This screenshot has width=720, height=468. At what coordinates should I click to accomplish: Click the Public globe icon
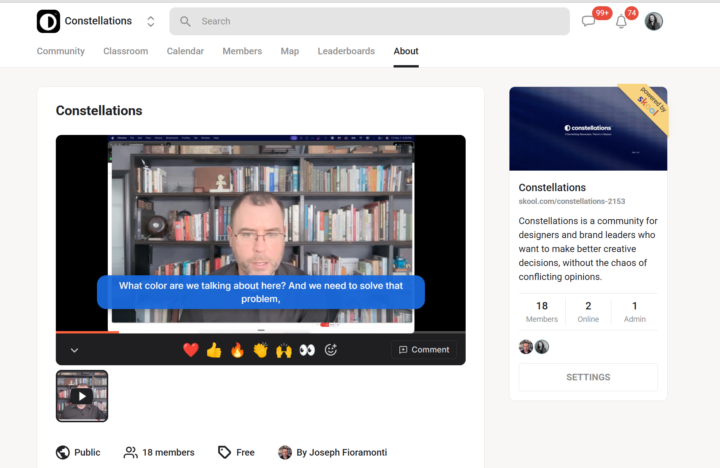point(63,452)
